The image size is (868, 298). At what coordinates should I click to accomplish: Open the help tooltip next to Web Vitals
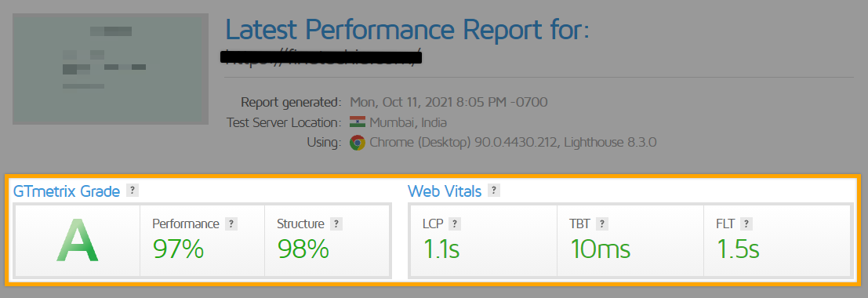point(494,191)
